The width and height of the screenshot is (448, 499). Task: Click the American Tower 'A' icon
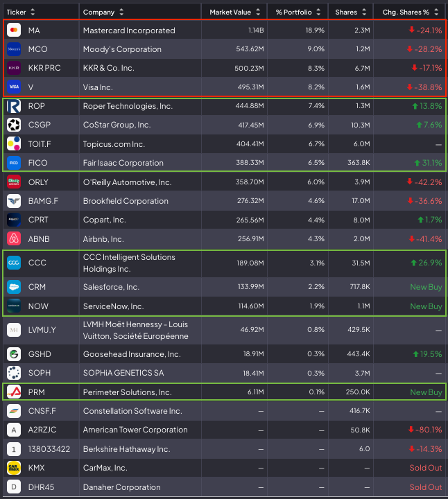pyautogui.click(x=14, y=430)
